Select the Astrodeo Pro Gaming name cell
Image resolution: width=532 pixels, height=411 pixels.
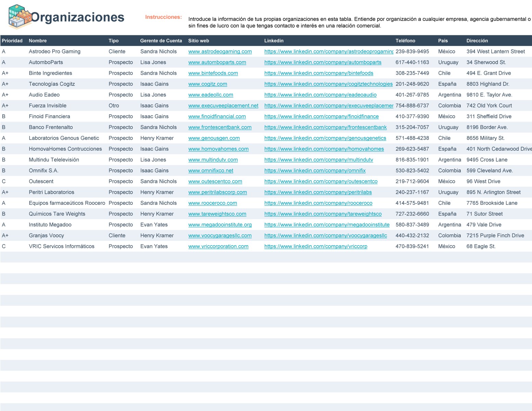point(55,51)
